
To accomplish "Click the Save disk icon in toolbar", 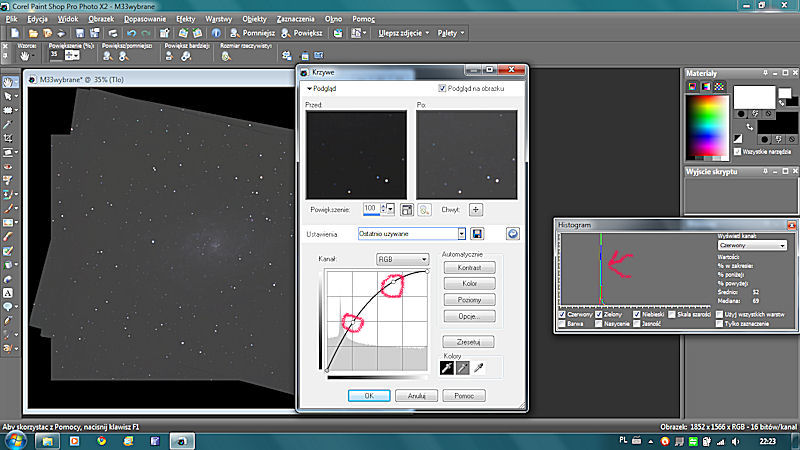I will [x=80, y=33].
